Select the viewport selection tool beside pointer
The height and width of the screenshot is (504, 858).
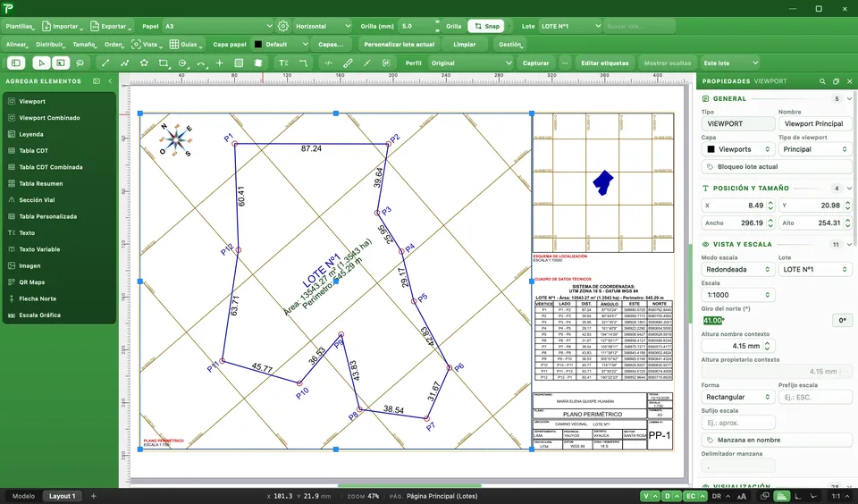click(x=60, y=63)
